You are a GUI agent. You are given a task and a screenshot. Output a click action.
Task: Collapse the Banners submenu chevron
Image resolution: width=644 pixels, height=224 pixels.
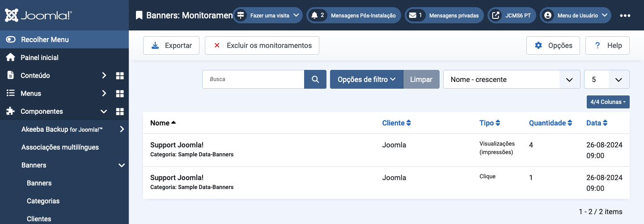[x=122, y=165]
